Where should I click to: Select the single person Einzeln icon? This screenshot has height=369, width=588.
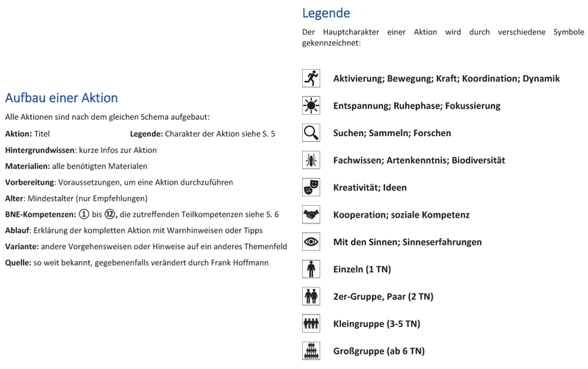coord(311,269)
